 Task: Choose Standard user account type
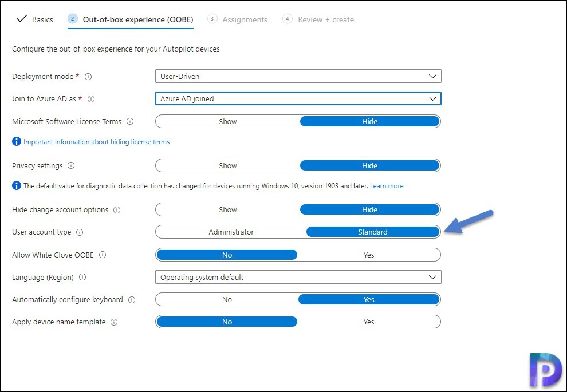pos(373,232)
